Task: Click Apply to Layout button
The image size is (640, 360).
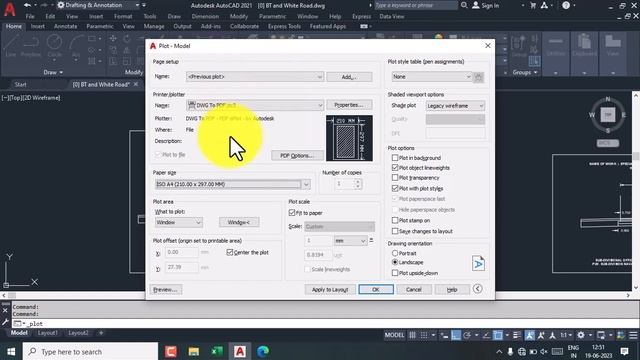Action: click(x=330, y=289)
